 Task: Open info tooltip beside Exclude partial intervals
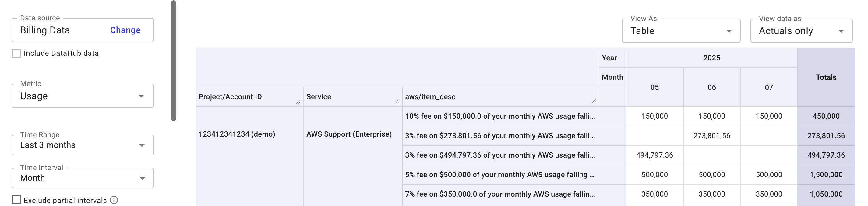click(x=114, y=200)
